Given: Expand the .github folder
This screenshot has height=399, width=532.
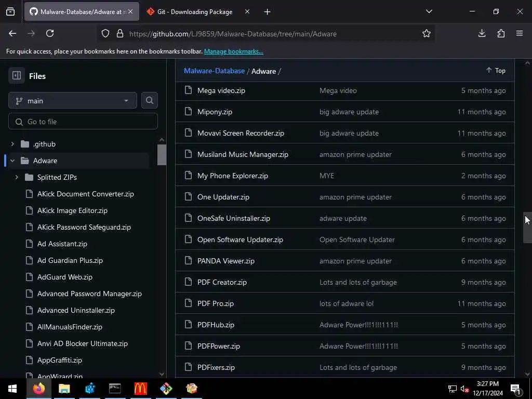Looking at the screenshot, I should point(12,144).
